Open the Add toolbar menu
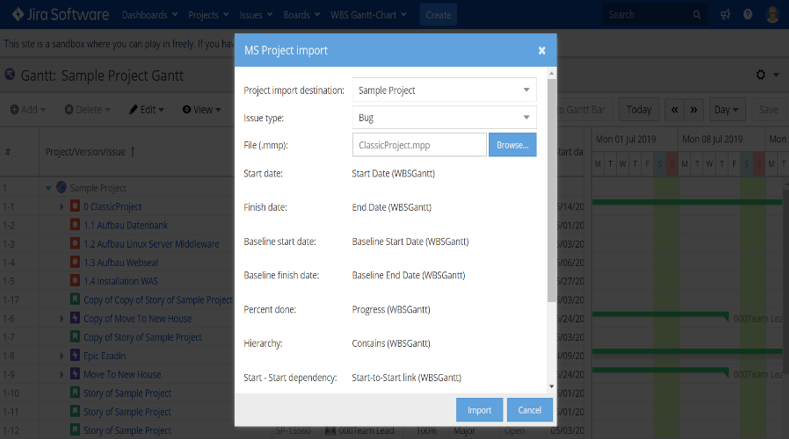This screenshot has width=789, height=439. (x=28, y=109)
